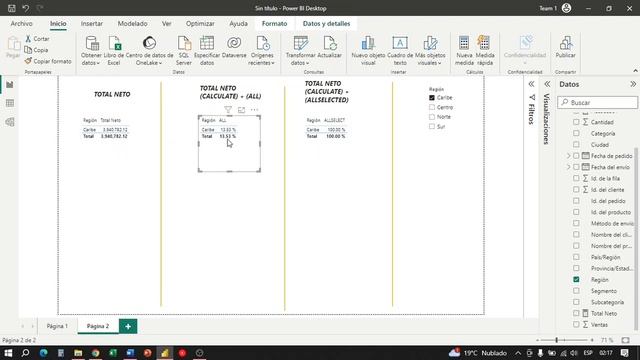Click the Buscar field in Datos pane
Image resolution: width=640 pixels, height=360 pixels.
(x=598, y=102)
